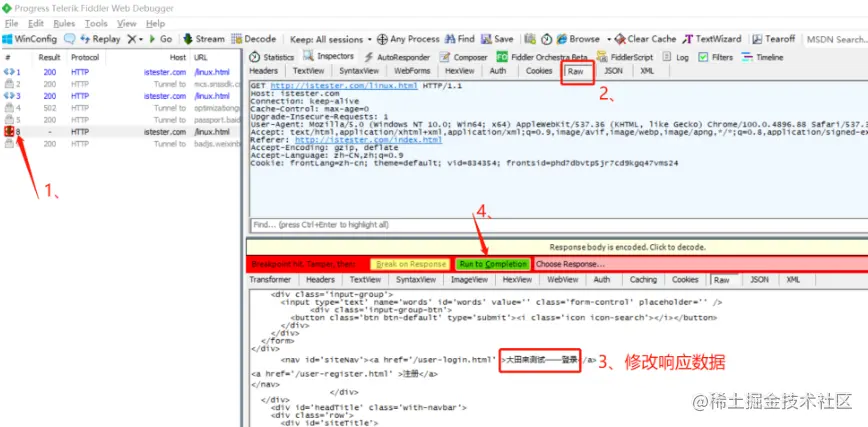Image resolution: width=868 pixels, height=427 pixels.
Task: Open the Remove (X) dropdown
Action: coord(135,39)
